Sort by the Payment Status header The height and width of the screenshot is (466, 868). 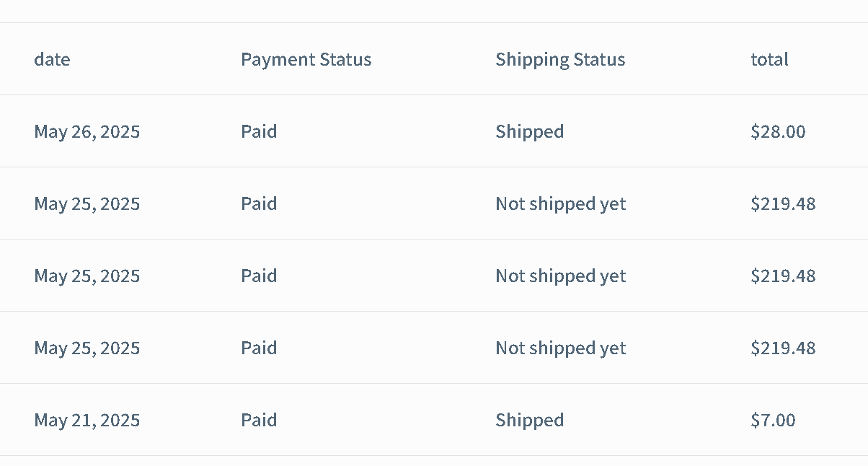click(x=306, y=59)
